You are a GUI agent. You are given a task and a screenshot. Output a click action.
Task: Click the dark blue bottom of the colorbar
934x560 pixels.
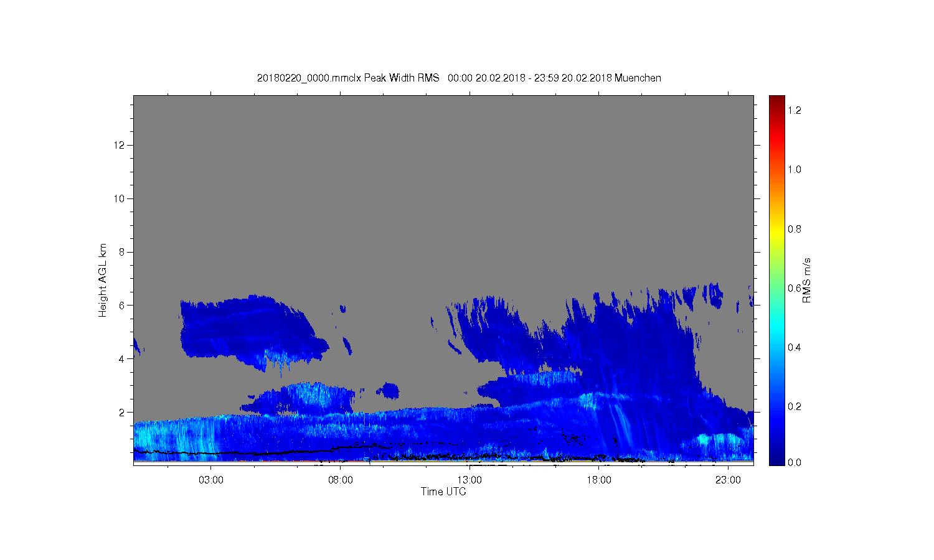click(776, 459)
